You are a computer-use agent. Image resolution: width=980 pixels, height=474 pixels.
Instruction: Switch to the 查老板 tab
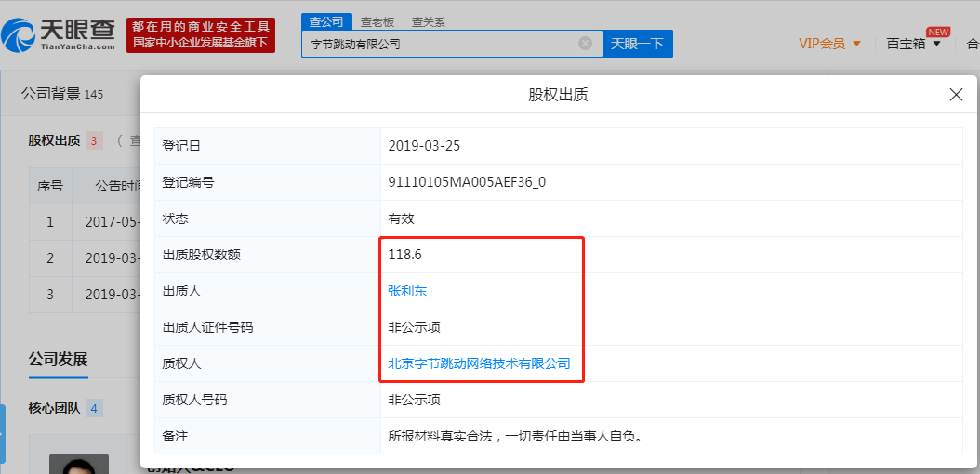(377, 22)
